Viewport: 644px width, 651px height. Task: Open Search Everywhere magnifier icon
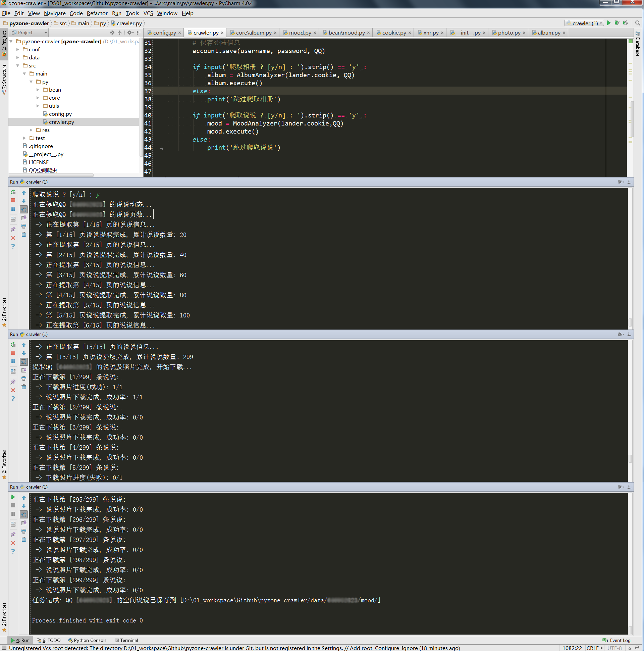coord(637,23)
